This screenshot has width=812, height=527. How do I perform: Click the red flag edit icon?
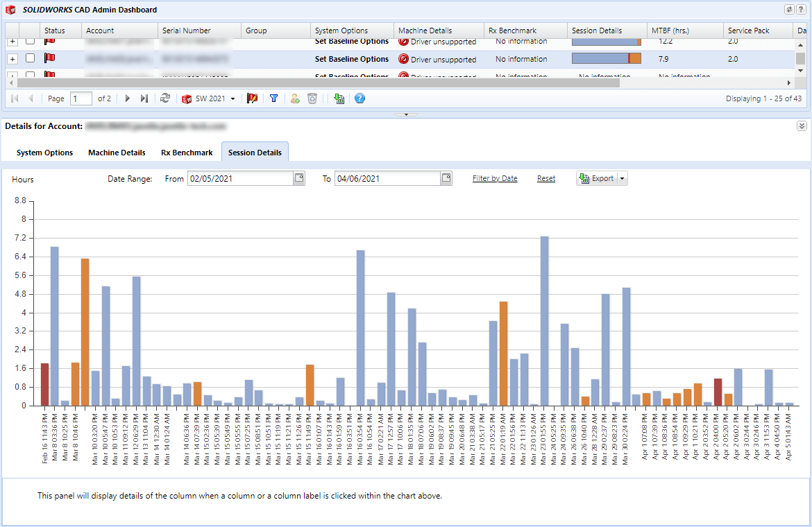point(252,98)
